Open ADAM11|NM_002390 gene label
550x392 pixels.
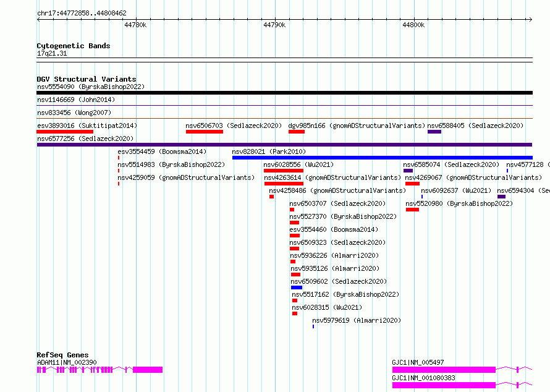[x=67, y=362]
